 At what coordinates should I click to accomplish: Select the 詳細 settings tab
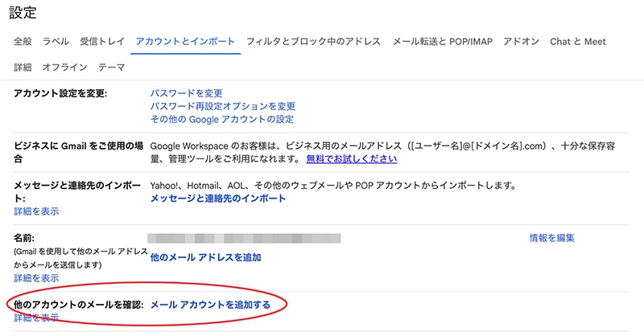(23, 68)
